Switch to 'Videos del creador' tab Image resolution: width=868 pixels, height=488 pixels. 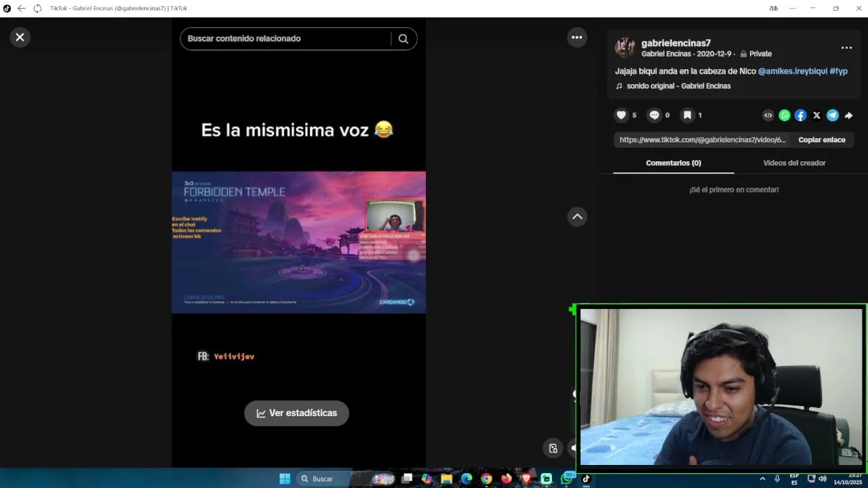[x=794, y=163]
